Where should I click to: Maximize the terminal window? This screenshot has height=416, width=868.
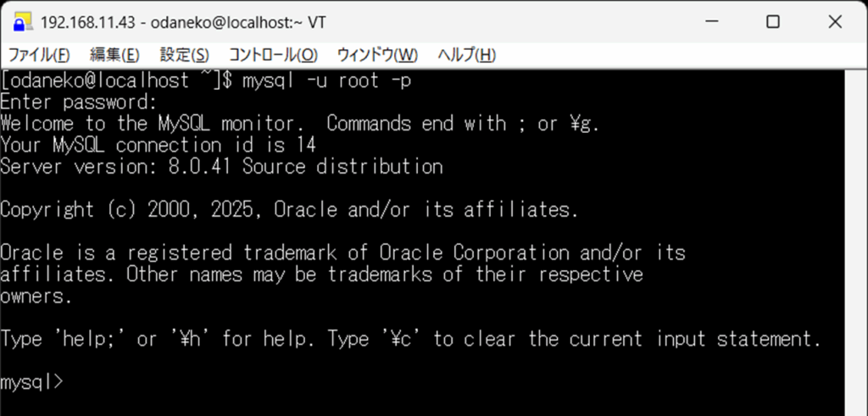pyautogui.click(x=773, y=21)
